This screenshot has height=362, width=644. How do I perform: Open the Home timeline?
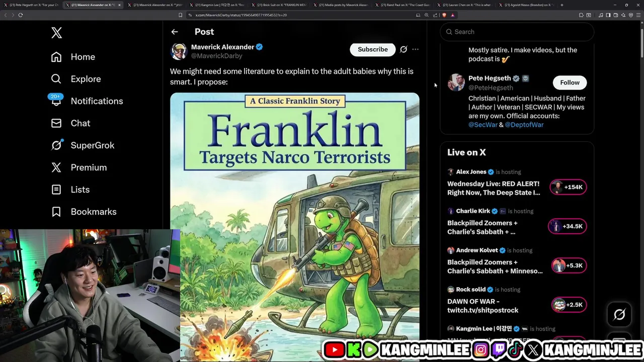click(x=73, y=57)
